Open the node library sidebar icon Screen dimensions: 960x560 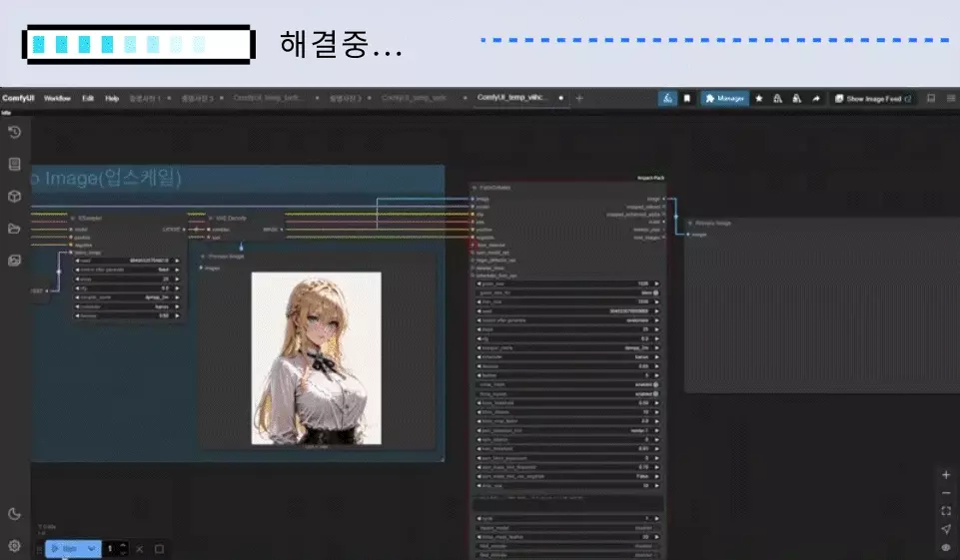click(x=15, y=164)
